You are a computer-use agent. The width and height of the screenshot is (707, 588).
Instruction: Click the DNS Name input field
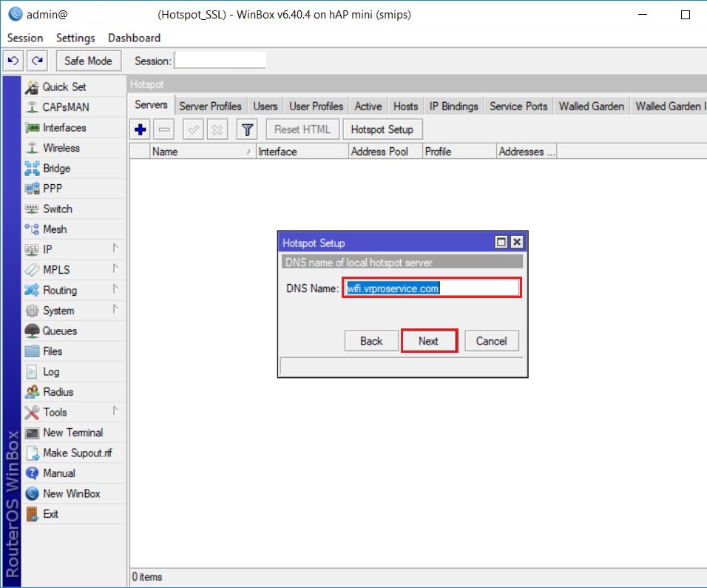pyautogui.click(x=431, y=288)
